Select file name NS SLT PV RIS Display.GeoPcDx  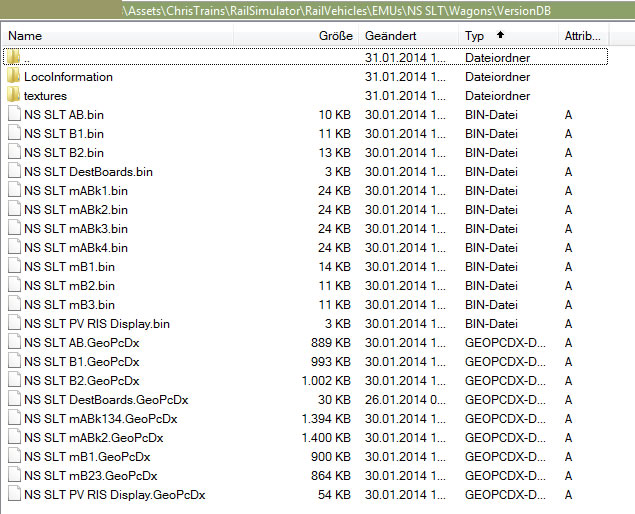click(115, 495)
